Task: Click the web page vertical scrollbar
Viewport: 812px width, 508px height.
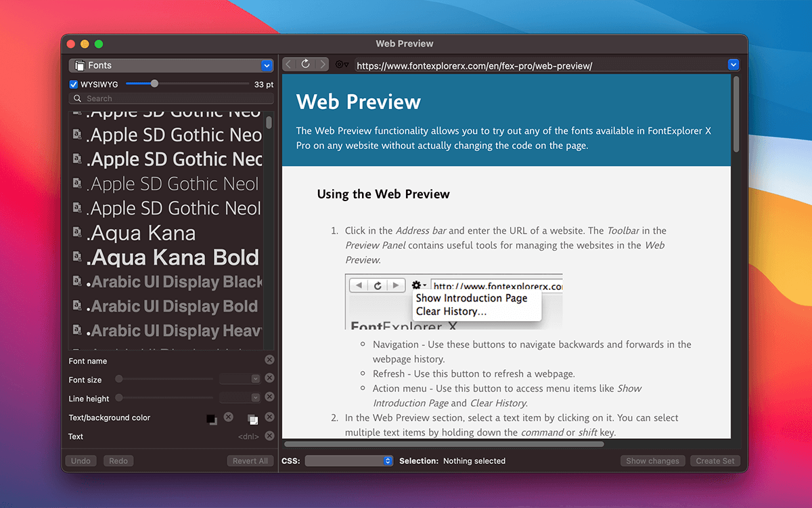Action: pos(736,114)
